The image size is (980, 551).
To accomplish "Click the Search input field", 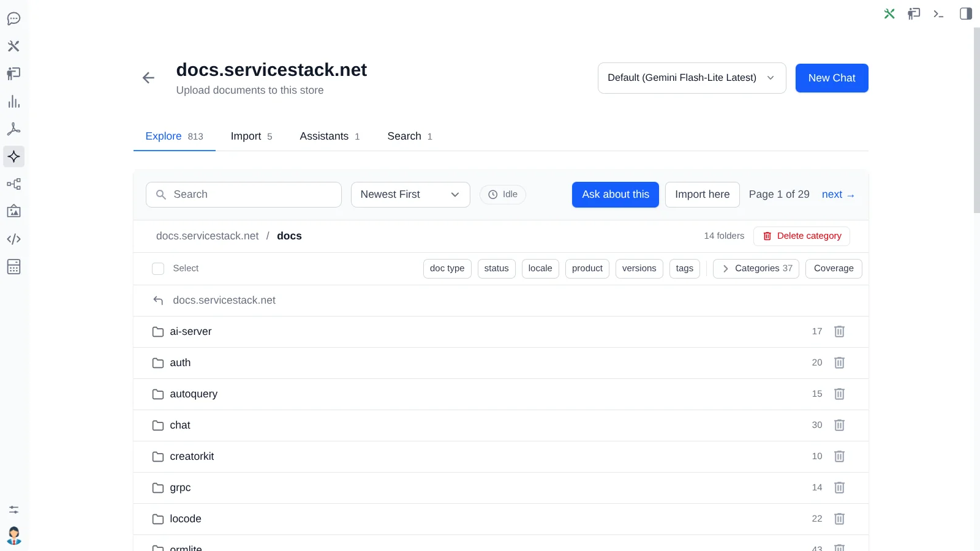I will pos(244,195).
